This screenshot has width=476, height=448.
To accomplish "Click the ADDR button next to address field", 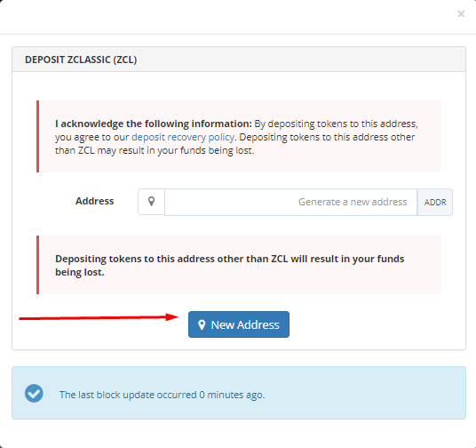I will (435, 202).
